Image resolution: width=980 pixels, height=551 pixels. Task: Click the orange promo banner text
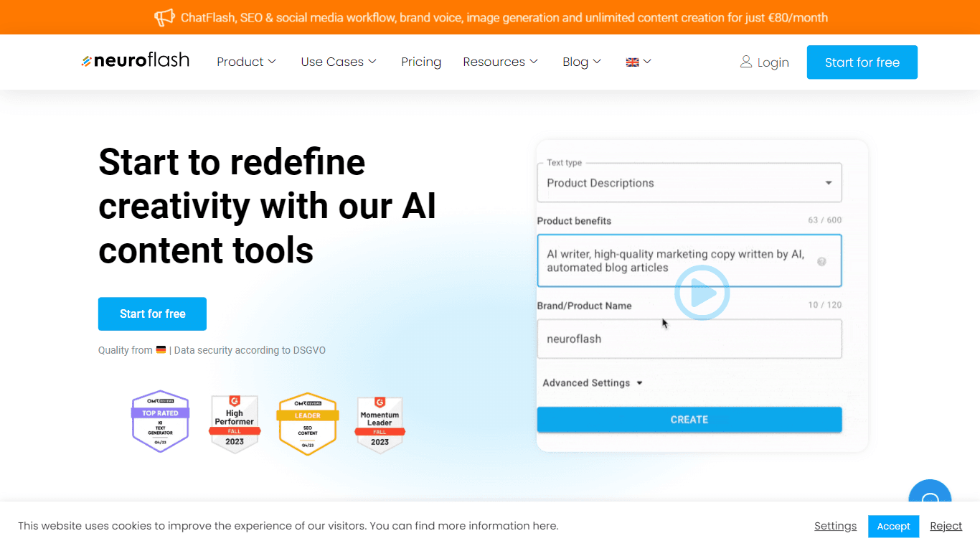504,17
